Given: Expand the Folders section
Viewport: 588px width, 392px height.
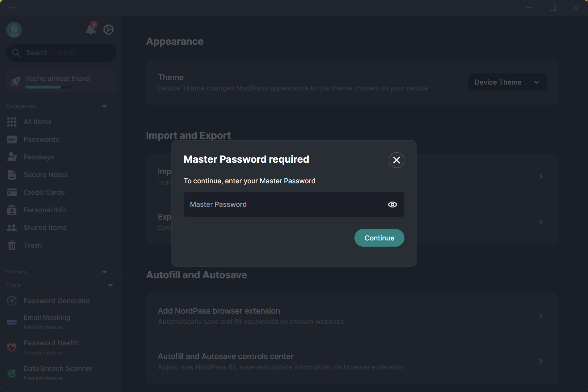Looking at the screenshot, I should point(104,271).
